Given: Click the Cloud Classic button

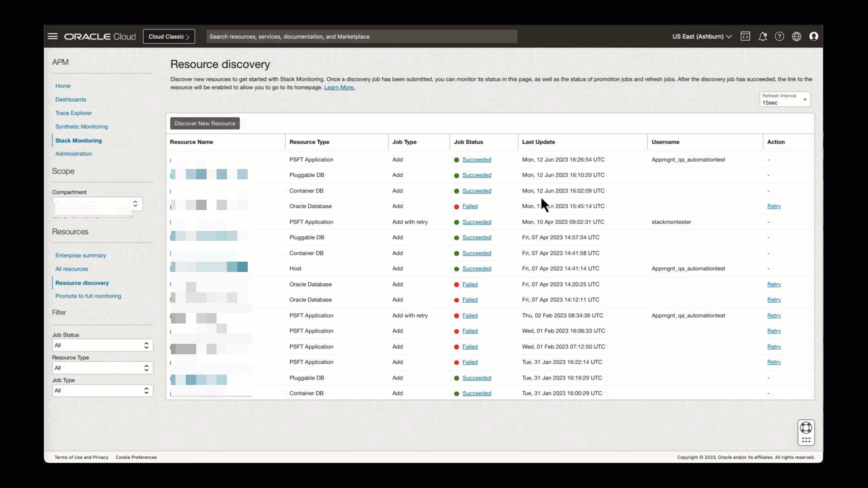Looking at the screenshot, I should pos(169,36).
